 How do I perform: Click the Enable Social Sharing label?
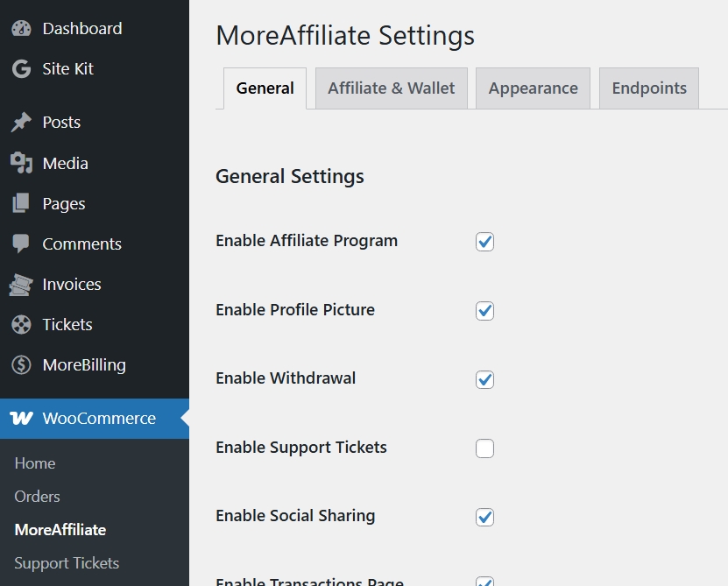pyautogui.click(x=295, y=516)
